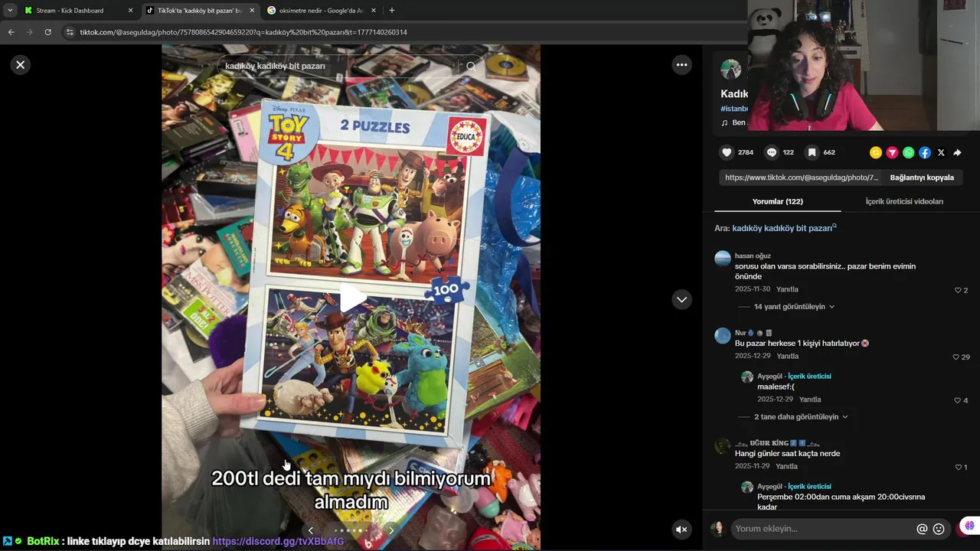Expand 2 tane daha görüntüleyin replies
980x551 pixels.
pos(801,417)
